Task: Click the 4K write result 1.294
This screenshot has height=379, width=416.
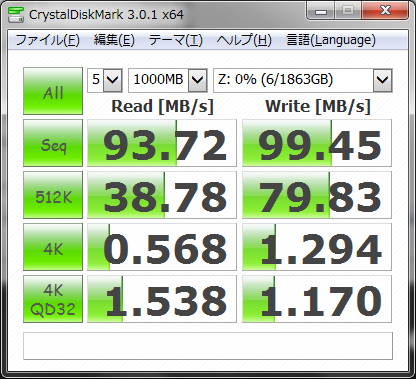Action: (x=317, y=247)
